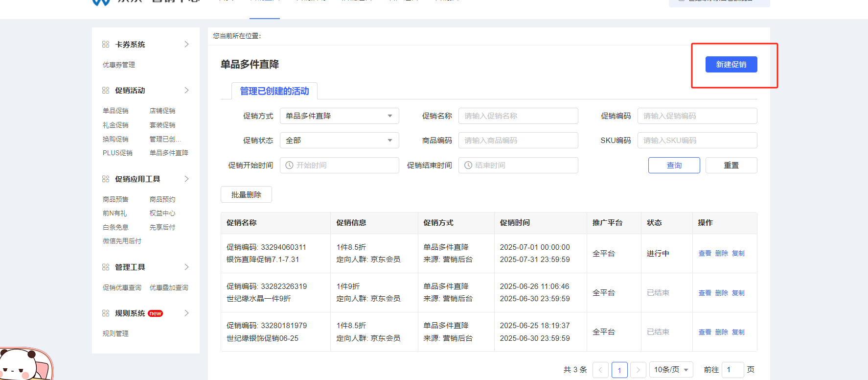This screenshot has height=380, width=868.
Task: Go to the next page arrow
Action: [x=638, y=370]
